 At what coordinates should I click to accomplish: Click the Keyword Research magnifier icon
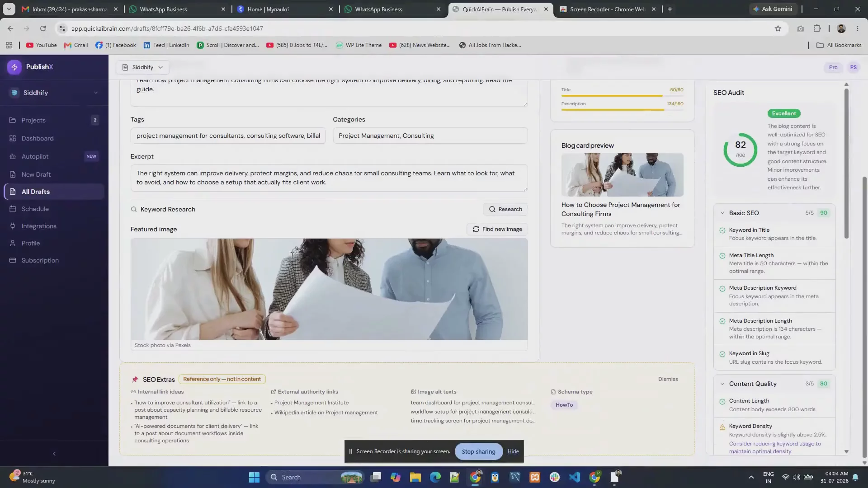point(134,209)
